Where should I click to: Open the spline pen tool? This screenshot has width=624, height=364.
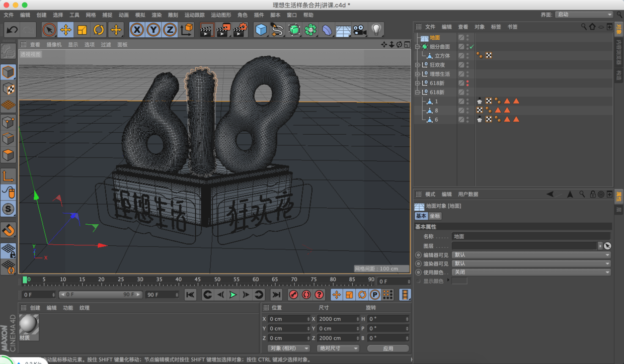tap(277, 30)
